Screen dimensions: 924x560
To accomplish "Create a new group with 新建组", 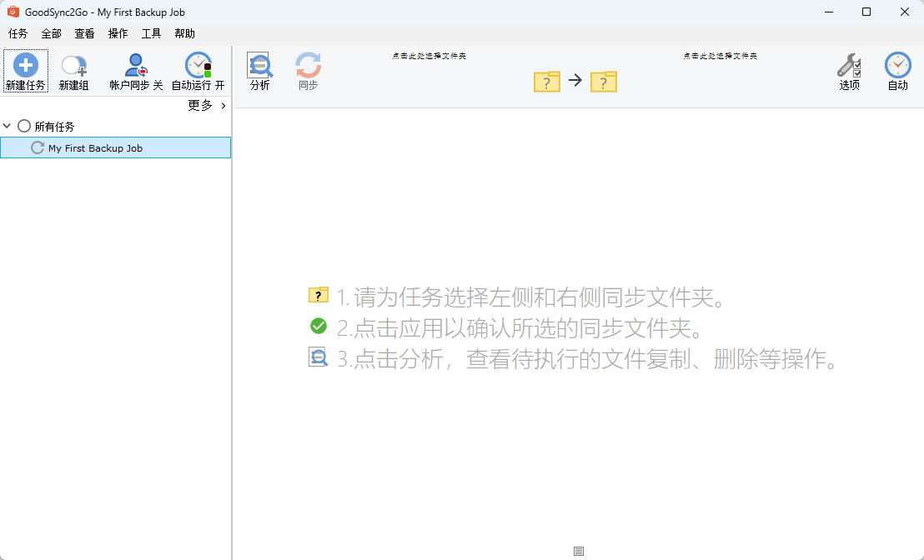I will [74, 71].
